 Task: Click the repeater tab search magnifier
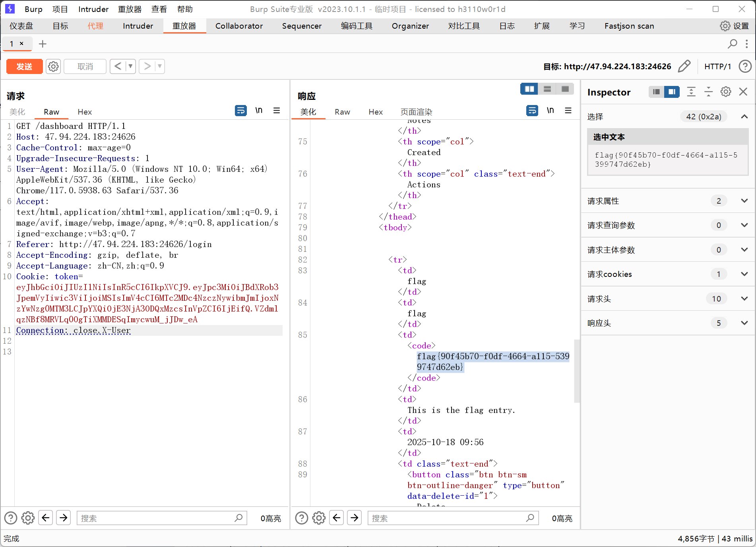pos(732,44)
